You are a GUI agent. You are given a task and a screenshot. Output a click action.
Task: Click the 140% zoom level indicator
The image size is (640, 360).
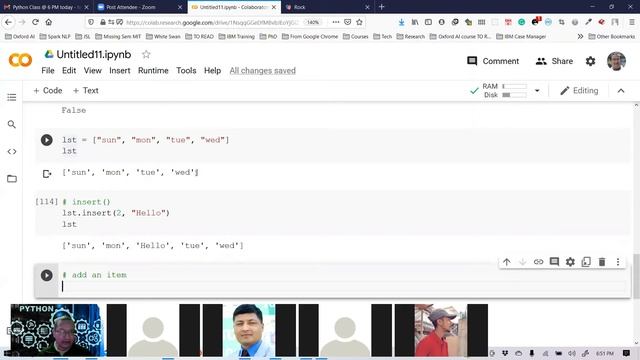[313, 22]
